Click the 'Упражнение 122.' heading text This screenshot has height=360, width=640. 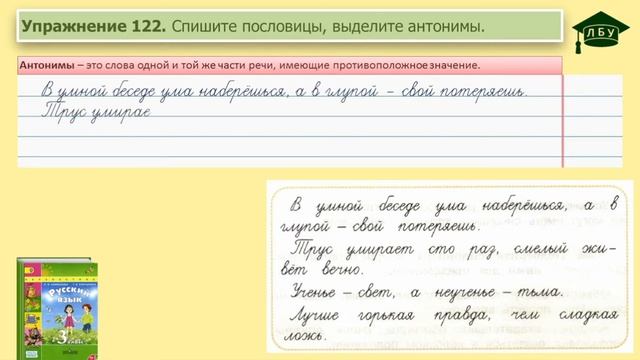pos(94,27)
